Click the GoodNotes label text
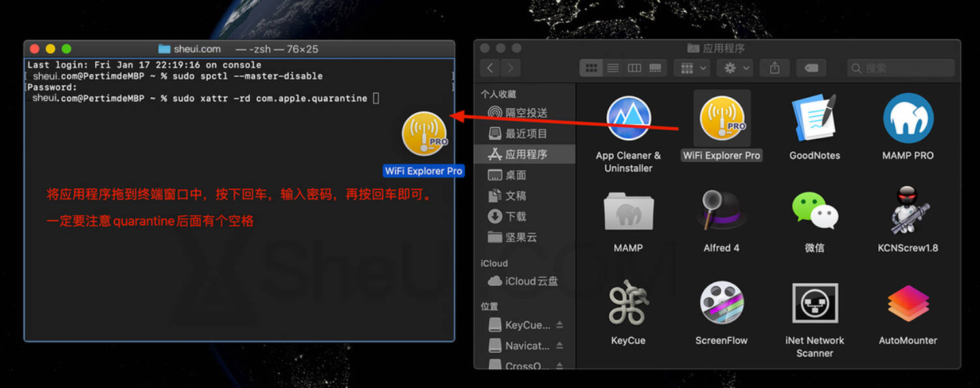This screenshot has height=388, width=980. (x=814, y=155)
